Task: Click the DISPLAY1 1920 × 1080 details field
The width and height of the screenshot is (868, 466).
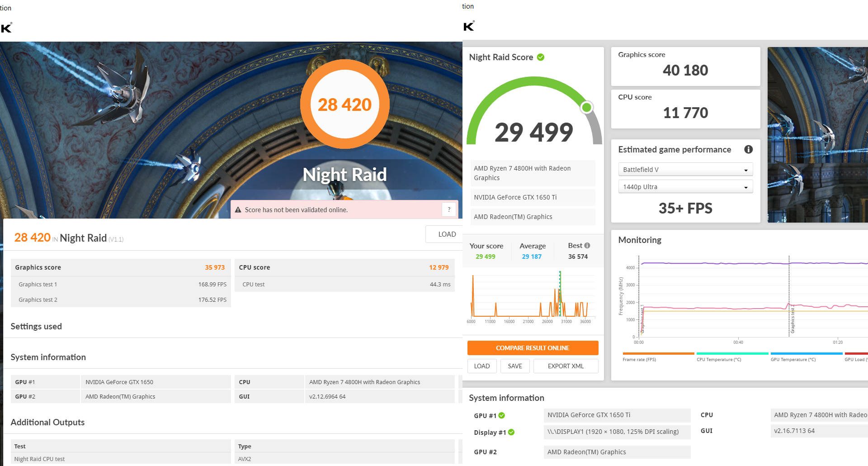Action: click(617, 432)
